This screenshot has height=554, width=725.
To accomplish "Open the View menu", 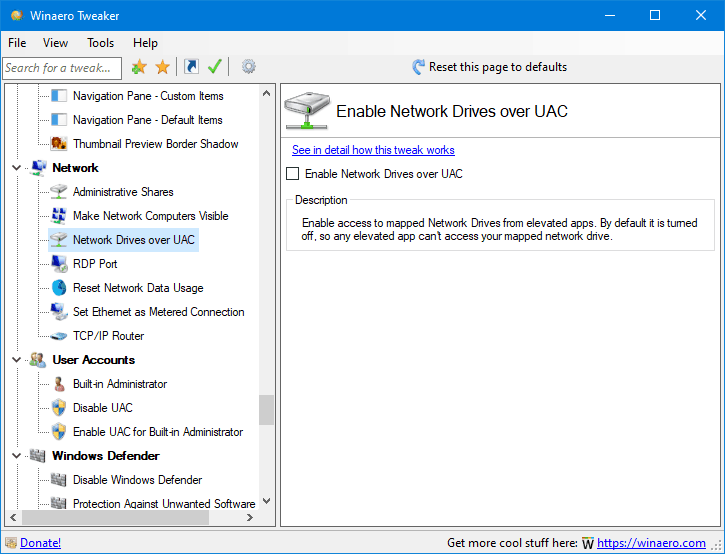I will pos(55,43).
